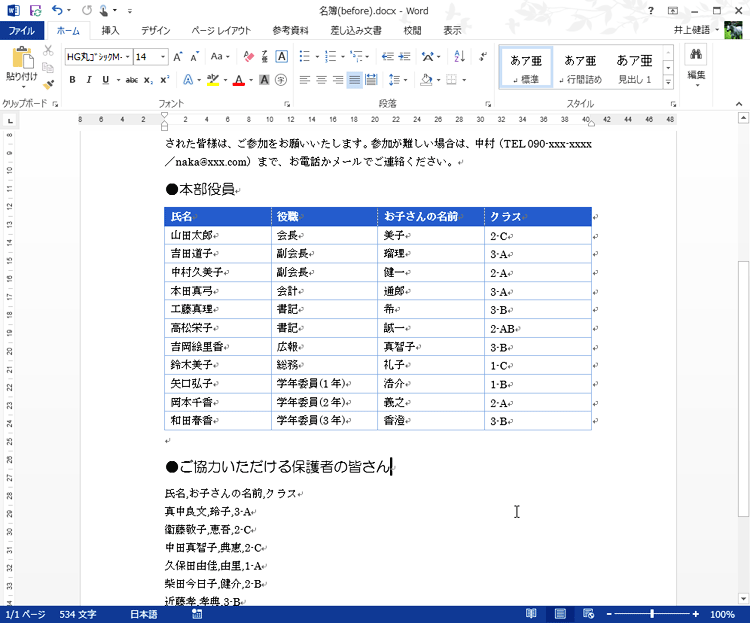The width and height of the screenshot is (750, 623).
Task: Toggle Bold formatting
Action: [72, 80]
